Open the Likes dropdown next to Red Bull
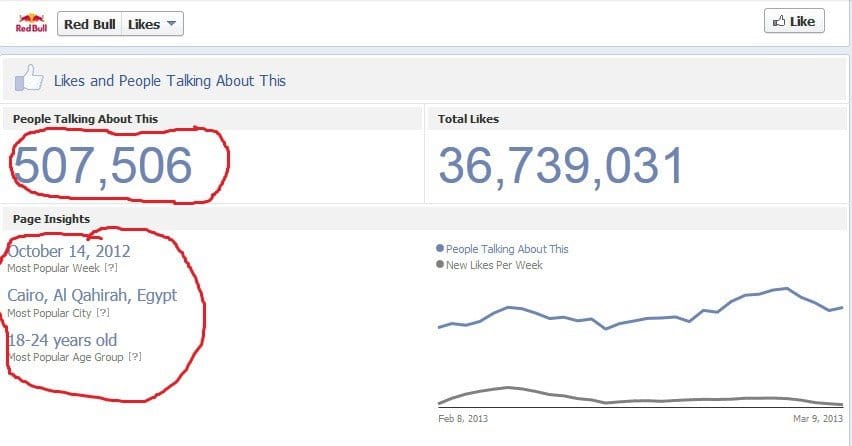Image resolution: width=852 pixels, height=446 pixels. coord(153,24)
